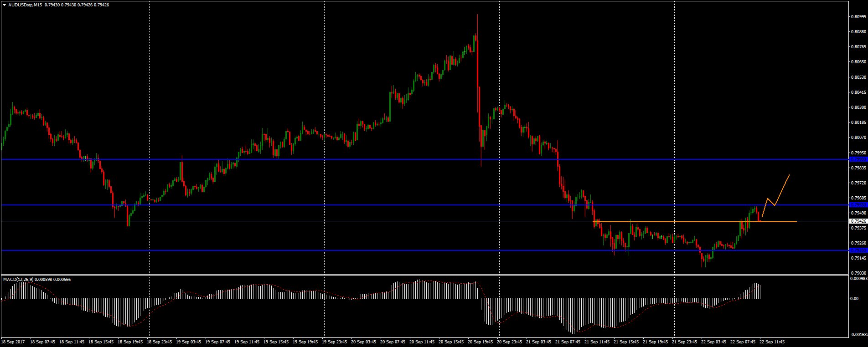
Task: Select the 19 Sep 15:45 time label
Action: pos(277,341)
